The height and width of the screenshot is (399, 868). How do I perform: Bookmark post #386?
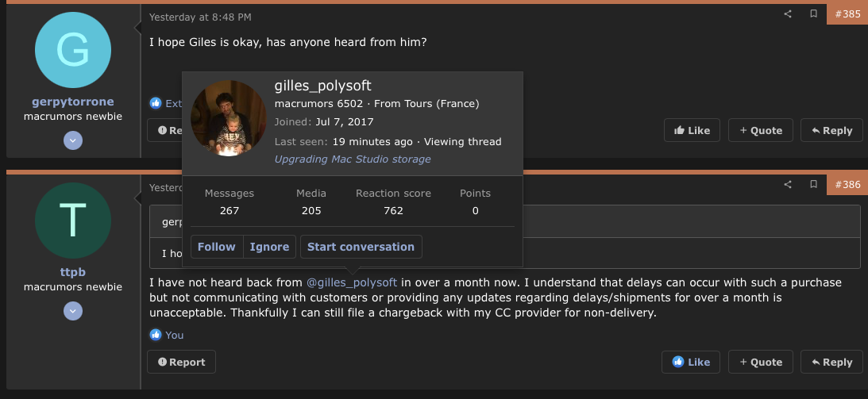(813, 185)
